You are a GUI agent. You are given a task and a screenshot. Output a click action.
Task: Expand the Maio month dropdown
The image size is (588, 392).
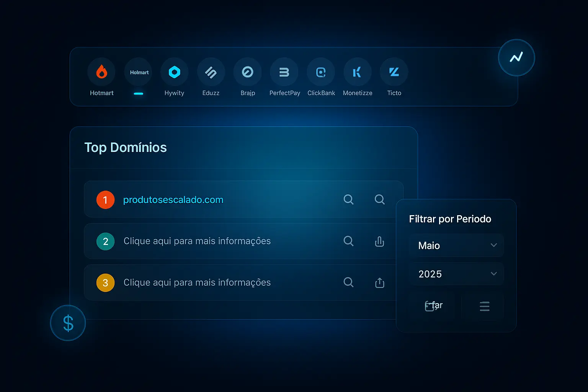click(x=456, y=245)
